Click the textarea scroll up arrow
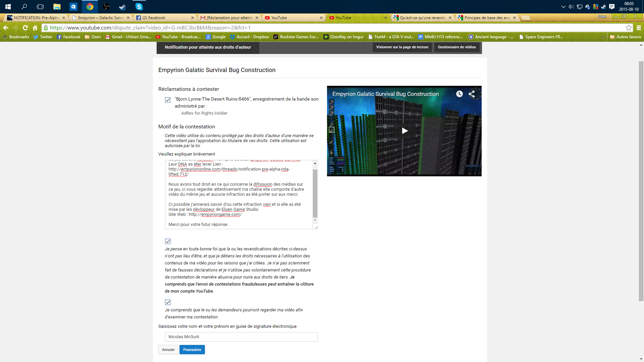 [315, 163]
